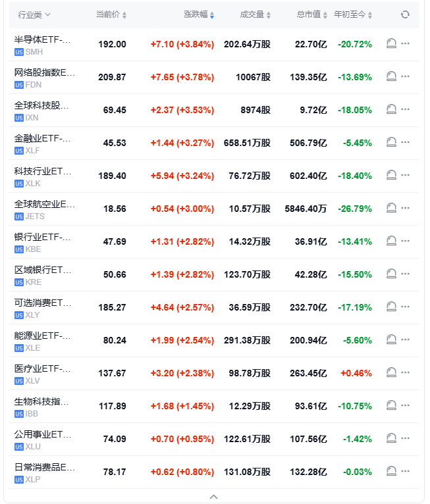Sort by 年初至今 column header

point(354,14)
